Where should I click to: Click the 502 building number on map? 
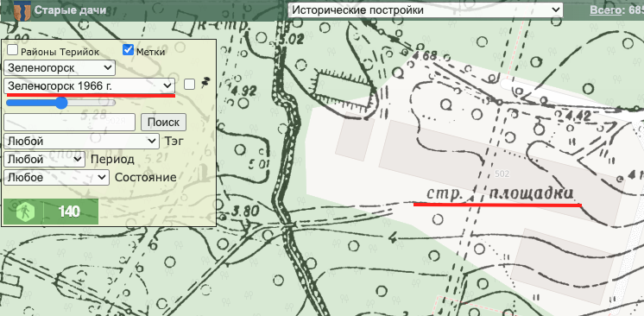point(502,174)
